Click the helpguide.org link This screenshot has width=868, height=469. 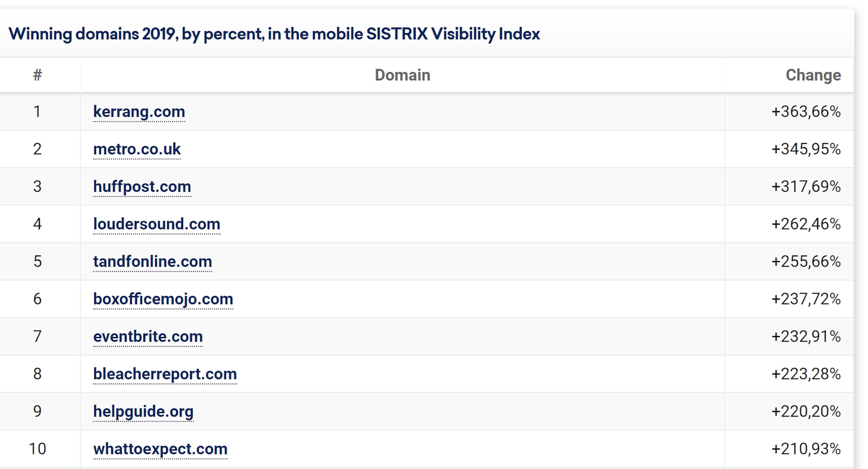tap(143, 411)
